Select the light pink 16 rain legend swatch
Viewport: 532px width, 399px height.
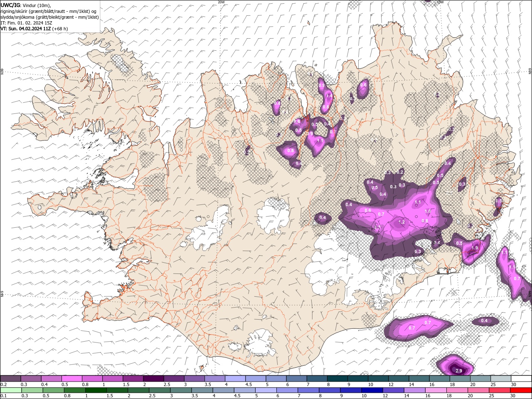436,390
